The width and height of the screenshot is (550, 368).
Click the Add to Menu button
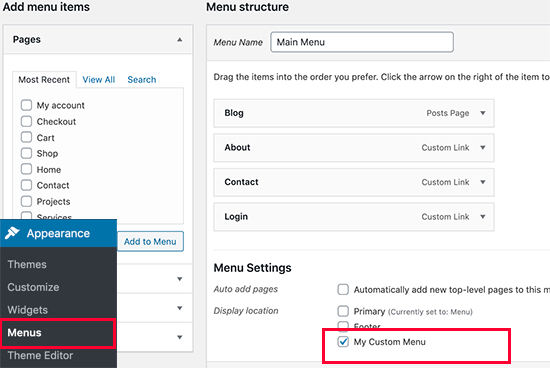pyautogui.click(x=150, y=241)
